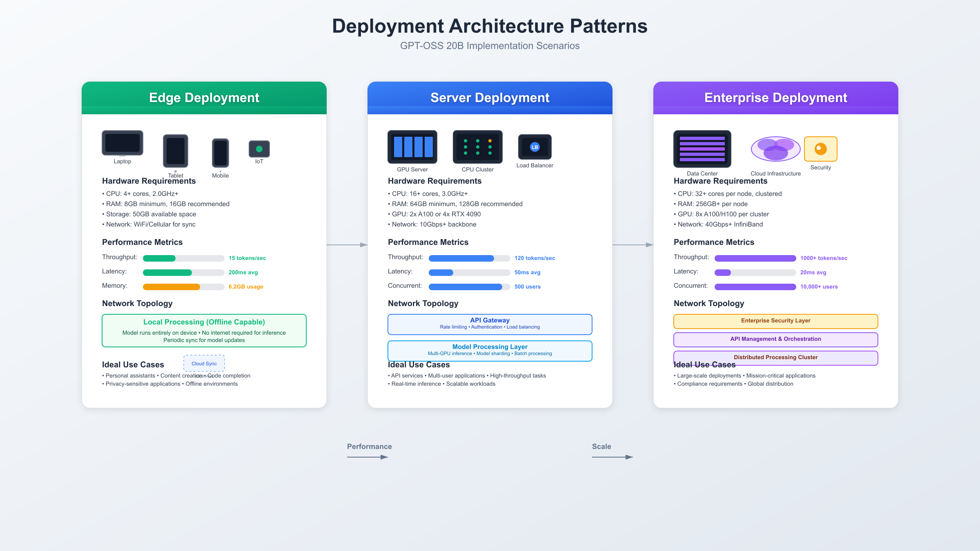Click the Cloud Sync dashed box

[x=204, y=363]
